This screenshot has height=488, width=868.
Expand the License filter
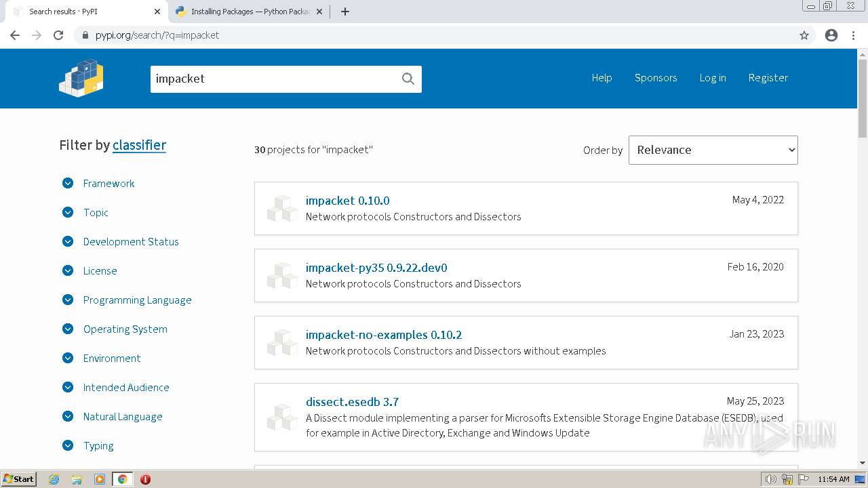pos(89,271)
